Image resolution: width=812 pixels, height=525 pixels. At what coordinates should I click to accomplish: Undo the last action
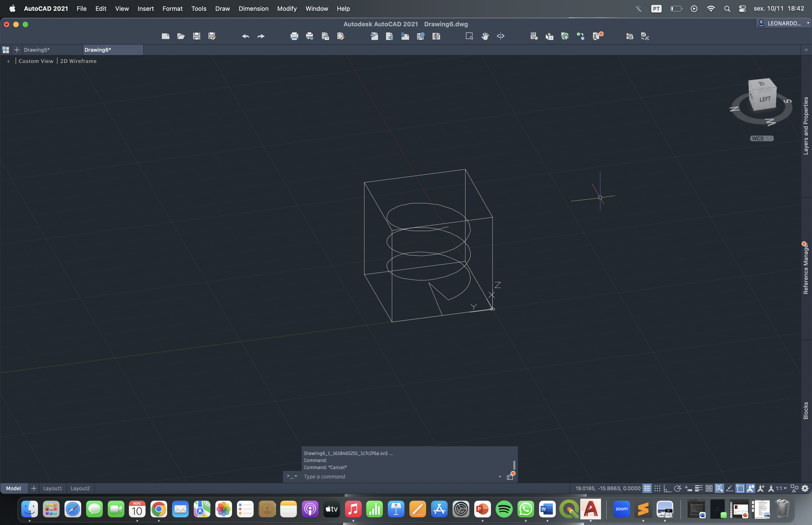[245, 36]
